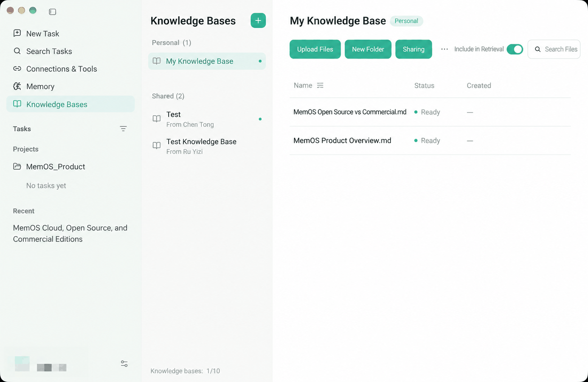Screen dimensions: 588x382
Task: Toggle the Include in Retrieval switch
Action: click(x=515, y=49)
